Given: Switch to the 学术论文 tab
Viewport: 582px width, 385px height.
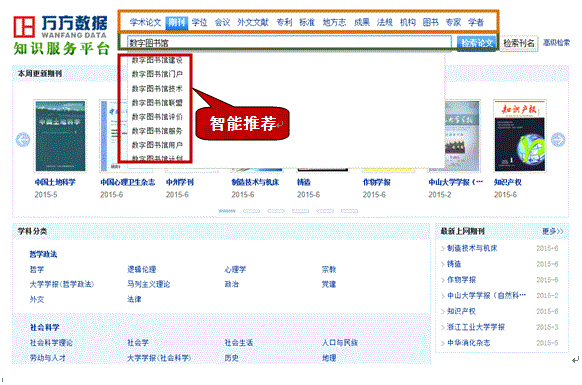Looking at the screenshot, I should (145, 23).
